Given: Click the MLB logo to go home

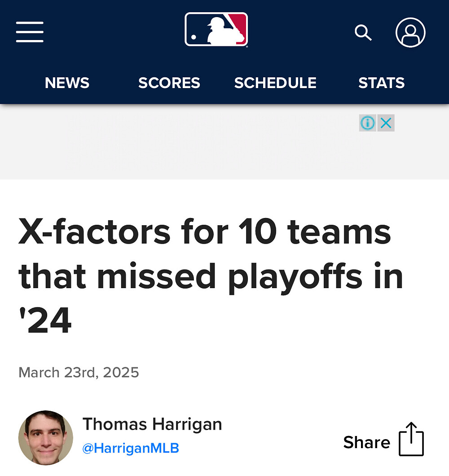Looking at the screenshot, I should tap(216, 30).
